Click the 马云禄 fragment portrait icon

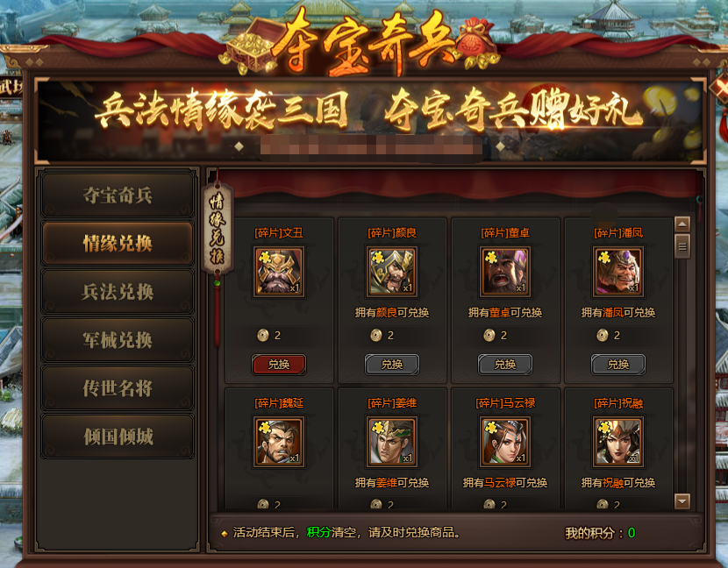click(x=505, y=441)
